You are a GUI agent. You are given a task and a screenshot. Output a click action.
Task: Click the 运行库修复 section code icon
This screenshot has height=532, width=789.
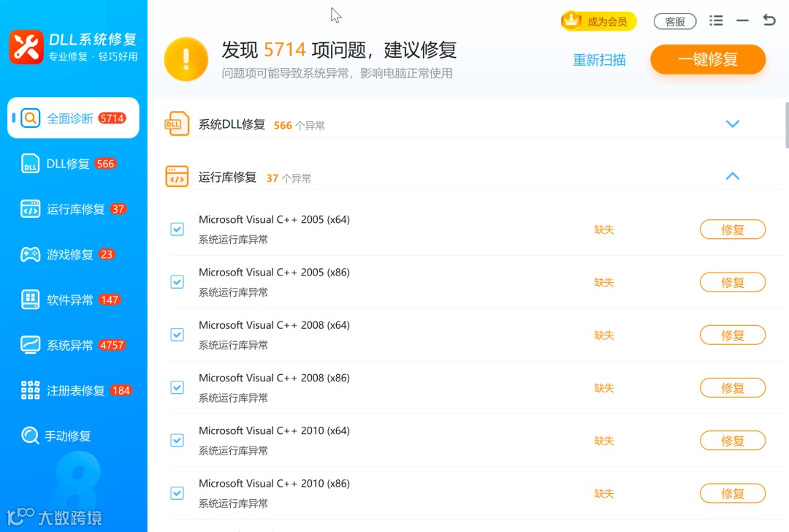[177, 177]
